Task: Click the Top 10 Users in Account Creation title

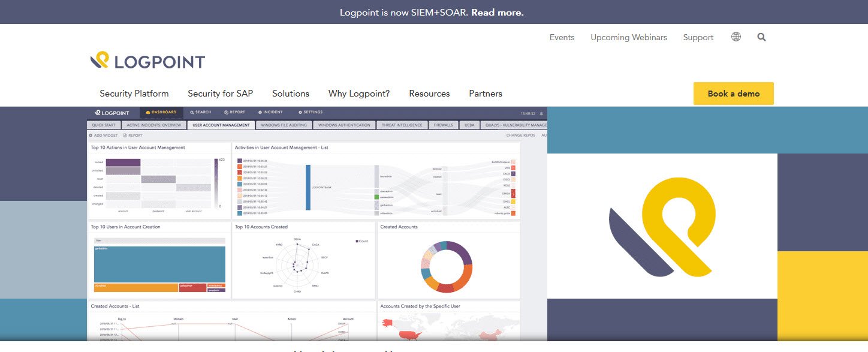Action: 125,227
